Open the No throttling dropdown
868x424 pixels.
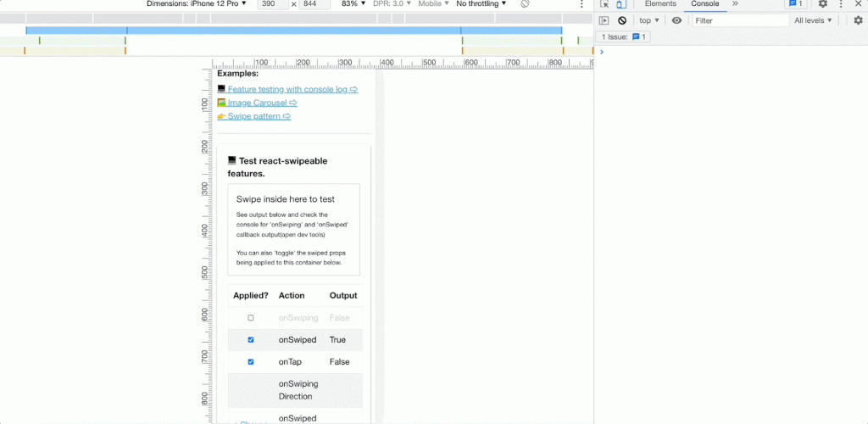pos(481,4)
